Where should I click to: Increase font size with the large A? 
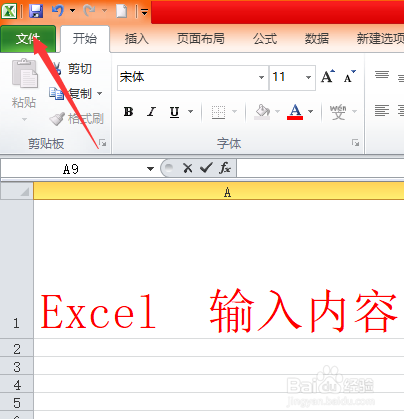click(328, 77)
